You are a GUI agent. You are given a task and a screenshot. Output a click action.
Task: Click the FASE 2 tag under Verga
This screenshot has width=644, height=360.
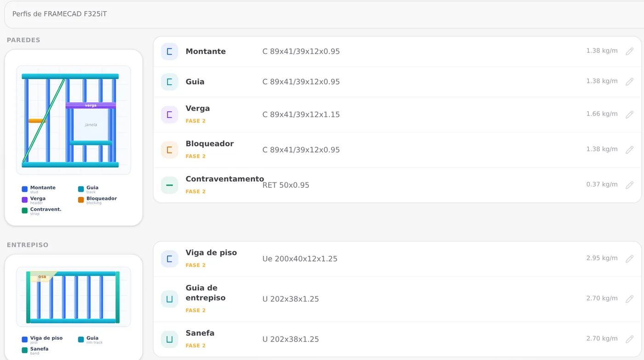pyautogui.click(x=195, y=121)
